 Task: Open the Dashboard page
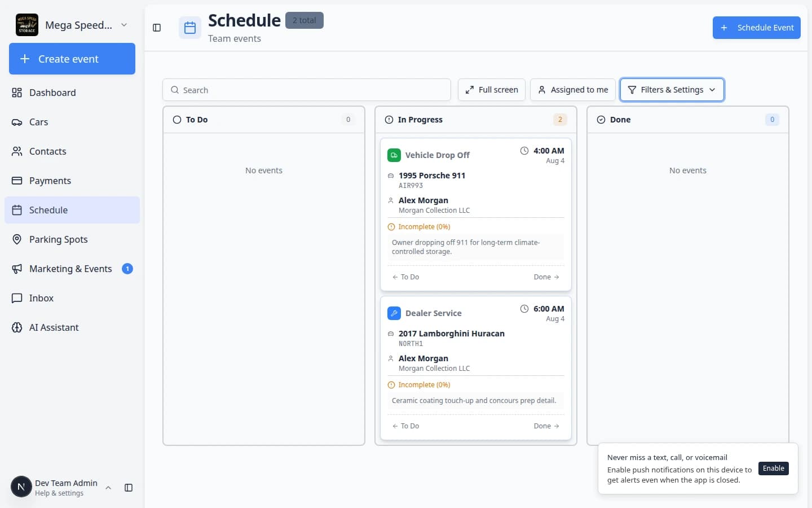pyautogui.click(x=72, y=93)
